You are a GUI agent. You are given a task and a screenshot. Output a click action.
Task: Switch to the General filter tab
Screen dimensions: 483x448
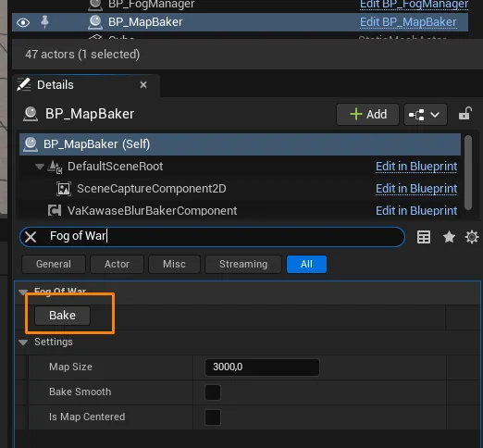pos(54,264)
